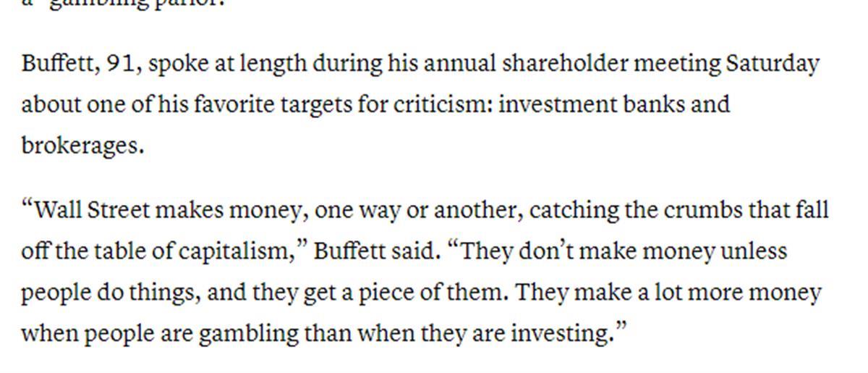The height and width of the screenshot is (373, 868).
Task: Click "Wall Street" in the quote
Action: (x=93, y=211)
